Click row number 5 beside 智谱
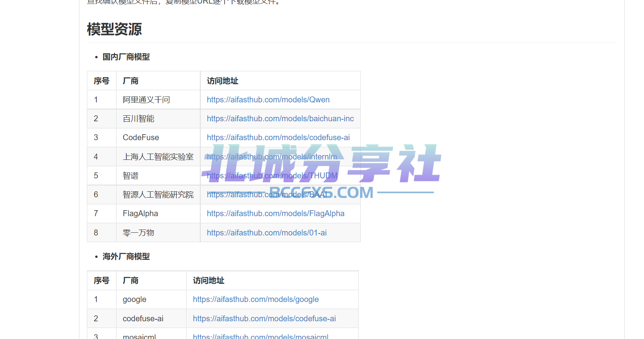The image size is (644, 339). click(96, 176)
